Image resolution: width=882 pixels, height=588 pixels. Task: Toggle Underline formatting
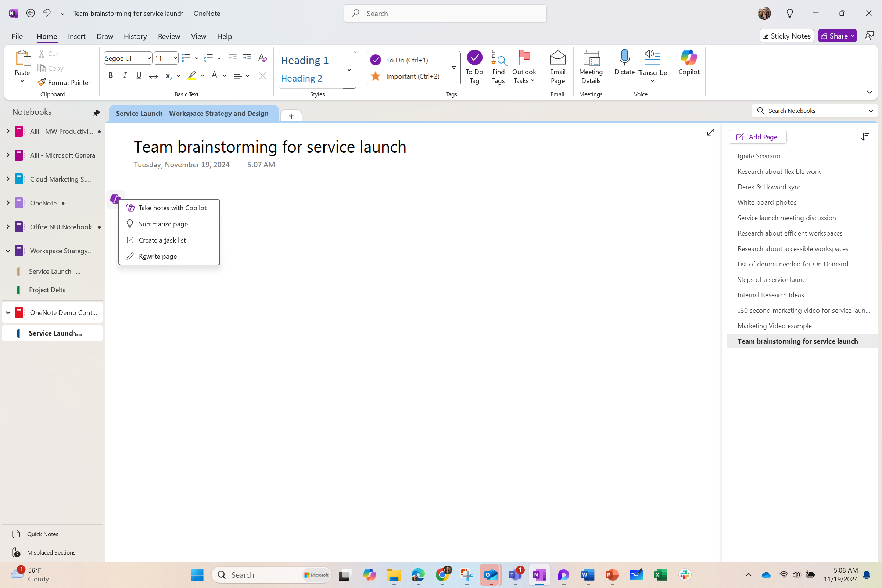pos(139,75)
